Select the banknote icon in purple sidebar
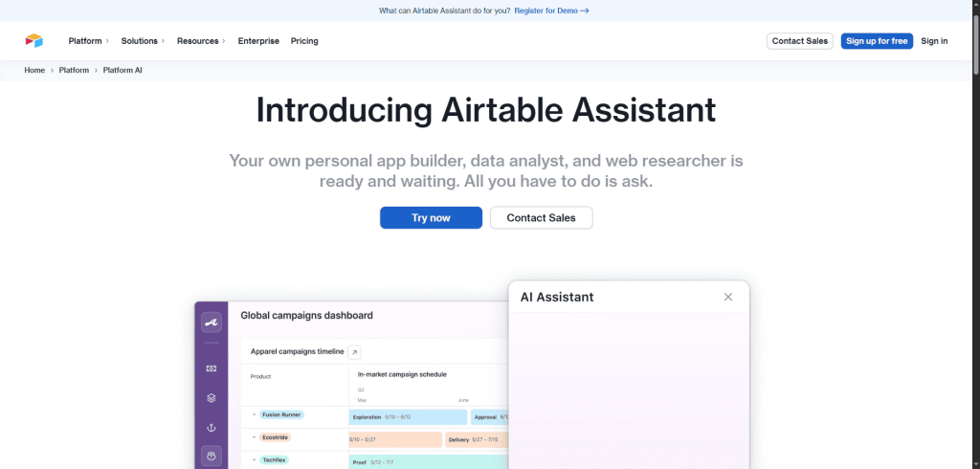The width and height of the screenshot is (980, 469). pyautogui.click(x=212, y=368)
